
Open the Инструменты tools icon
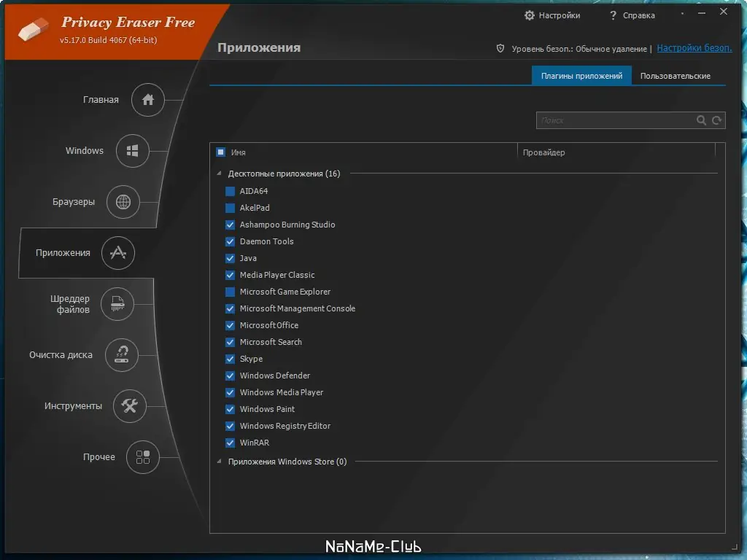tap(130, 405)
